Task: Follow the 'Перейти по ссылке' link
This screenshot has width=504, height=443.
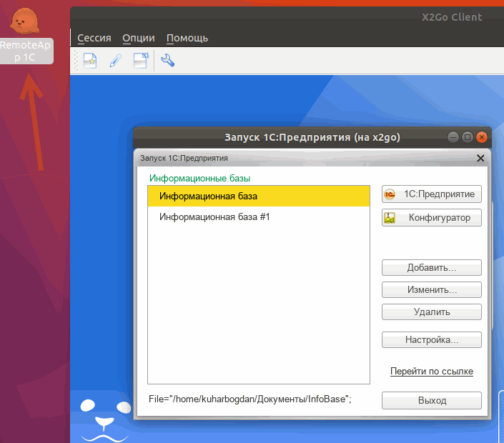Action: [432, 372]
